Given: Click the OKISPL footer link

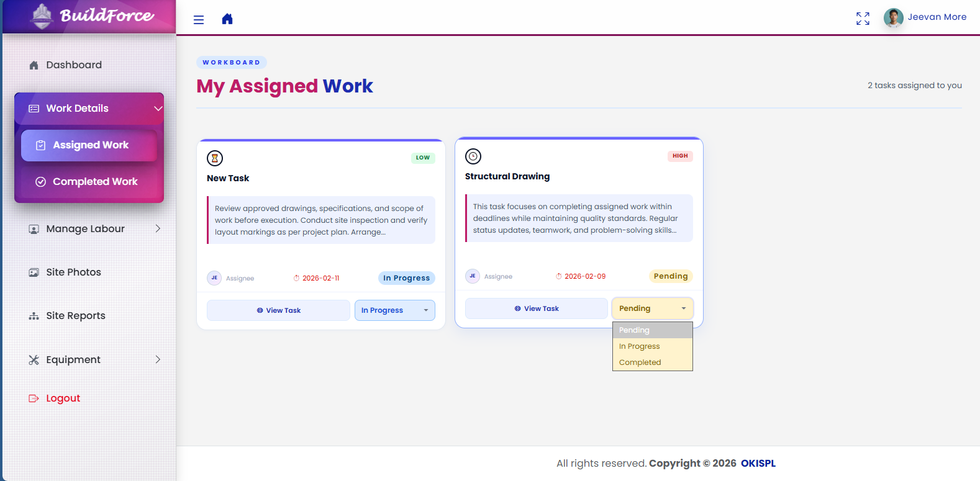Looking at the screenshot, I should [x=758, y=464].
